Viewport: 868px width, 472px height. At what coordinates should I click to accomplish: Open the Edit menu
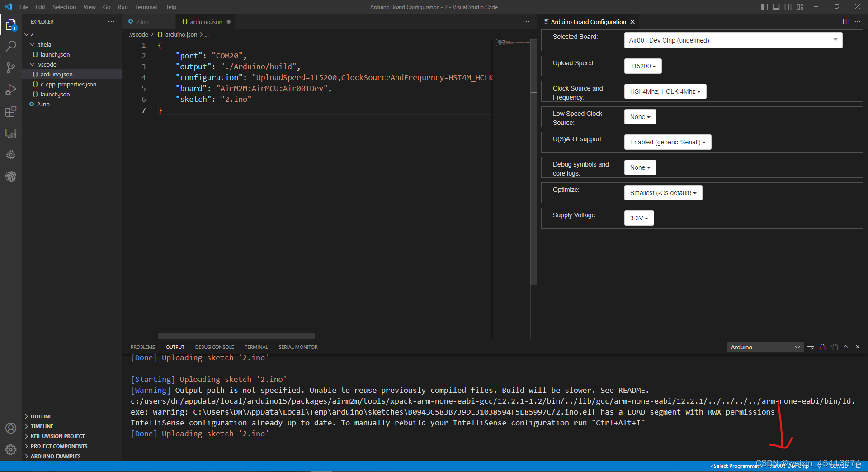[x=40, y=7]
